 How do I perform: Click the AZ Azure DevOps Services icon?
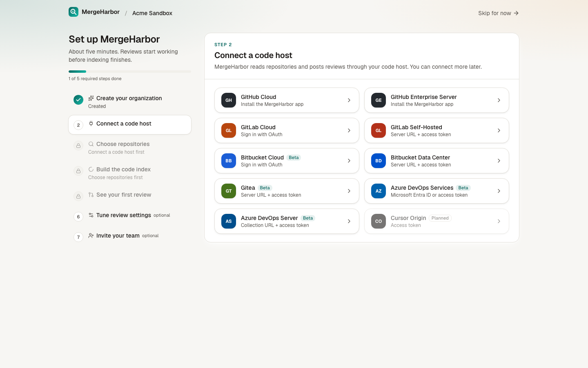click(379, 191)
